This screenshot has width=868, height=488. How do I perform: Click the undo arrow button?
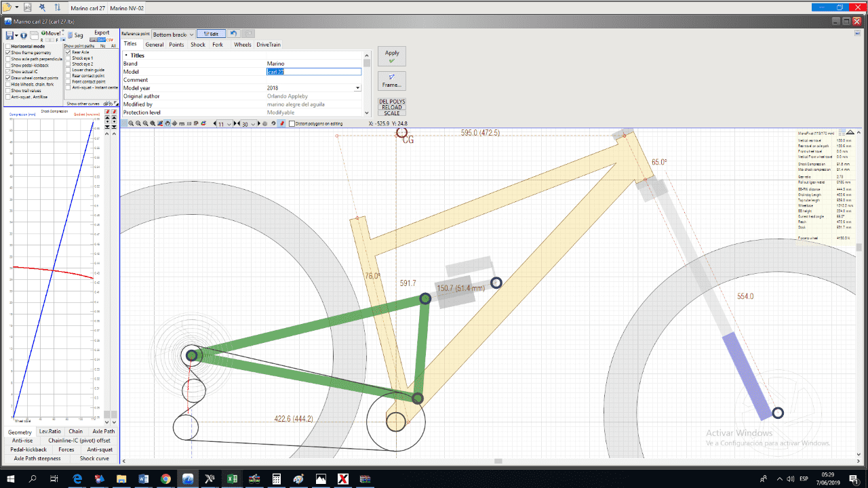tap(234, 34)
